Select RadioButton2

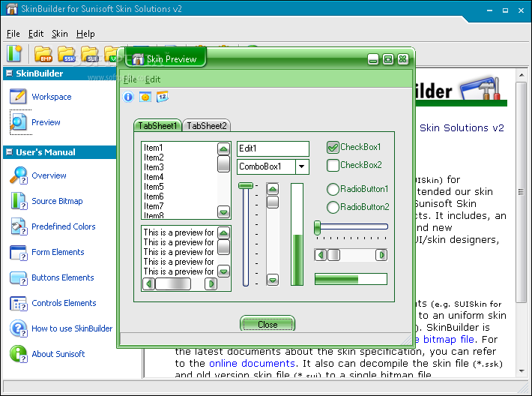[x=333, y=207]
